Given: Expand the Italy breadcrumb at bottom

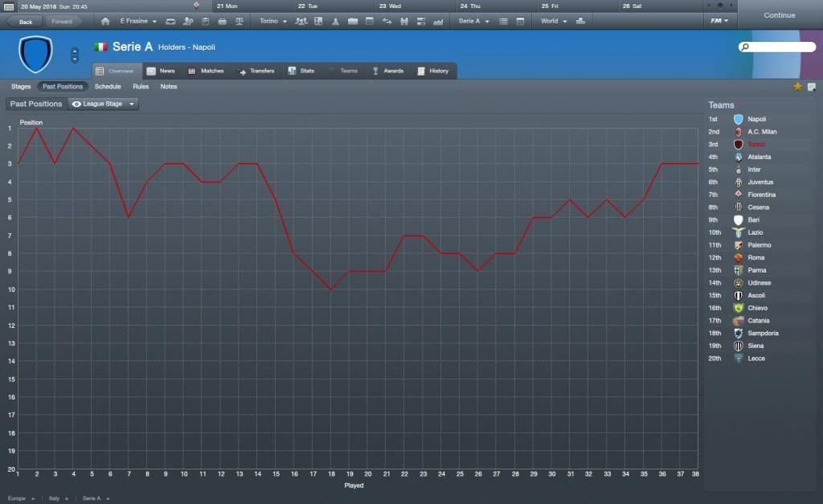Looking at the screenshot, I should 58,498.
